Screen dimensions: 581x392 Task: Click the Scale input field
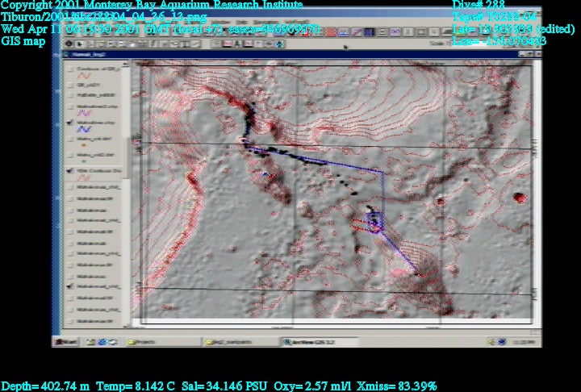coord(484,43)
